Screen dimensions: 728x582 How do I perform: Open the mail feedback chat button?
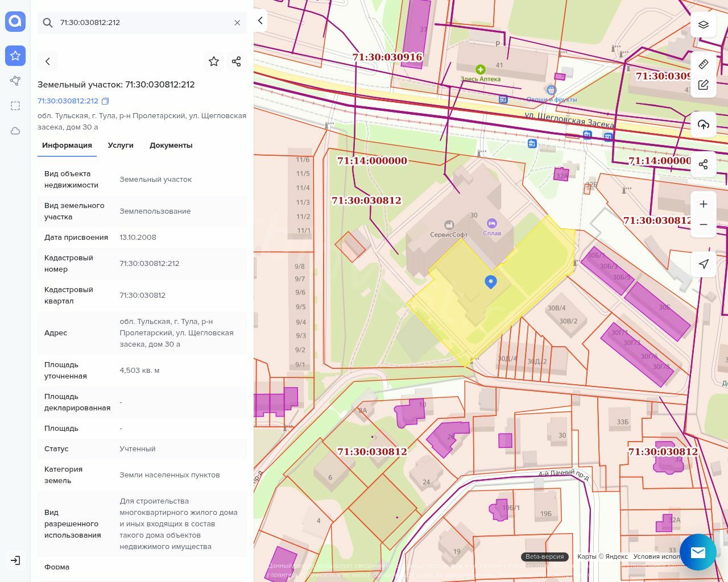click(x=697, y=552)
